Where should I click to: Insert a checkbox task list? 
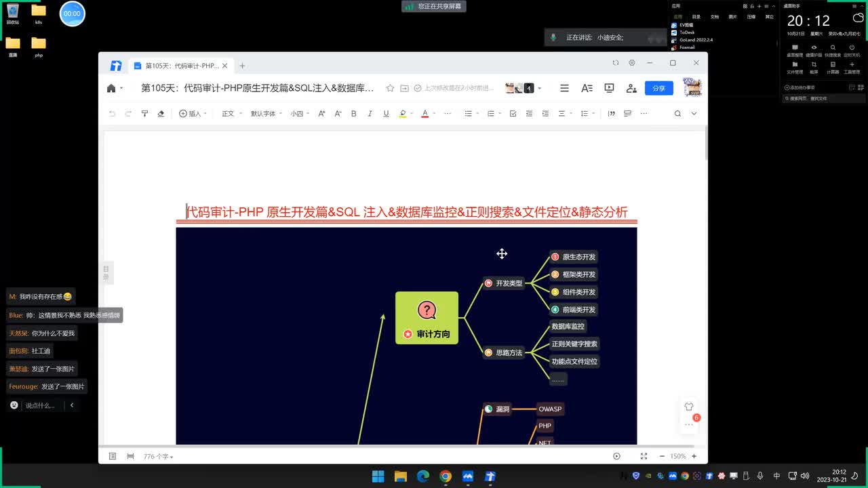click(513, 114)
